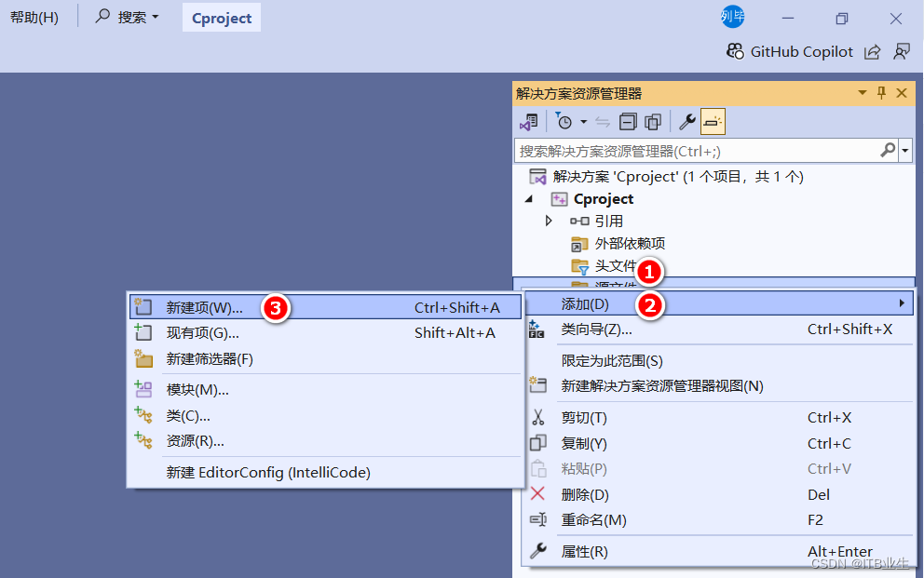Image resolution: width=924 pixels, height=578 pixels.
Task: Click the wrench properties icon in the toolbar
Action: 687,122
